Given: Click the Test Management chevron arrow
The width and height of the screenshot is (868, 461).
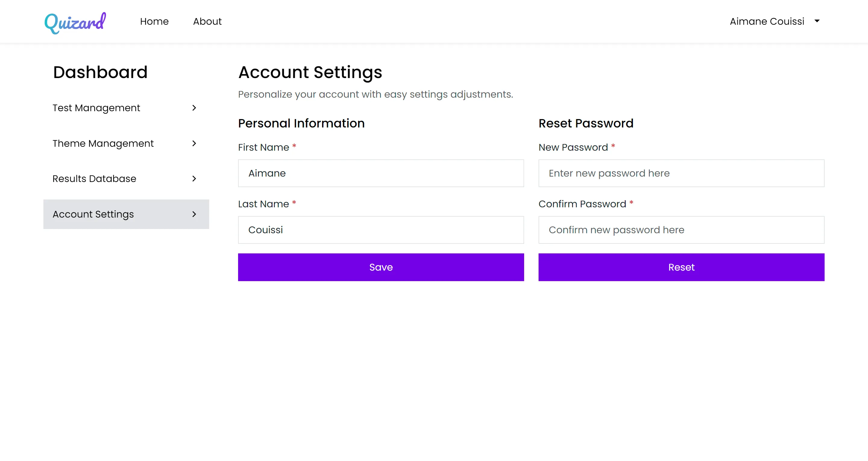Looking at the screenshot, I should tap(194, 108).
